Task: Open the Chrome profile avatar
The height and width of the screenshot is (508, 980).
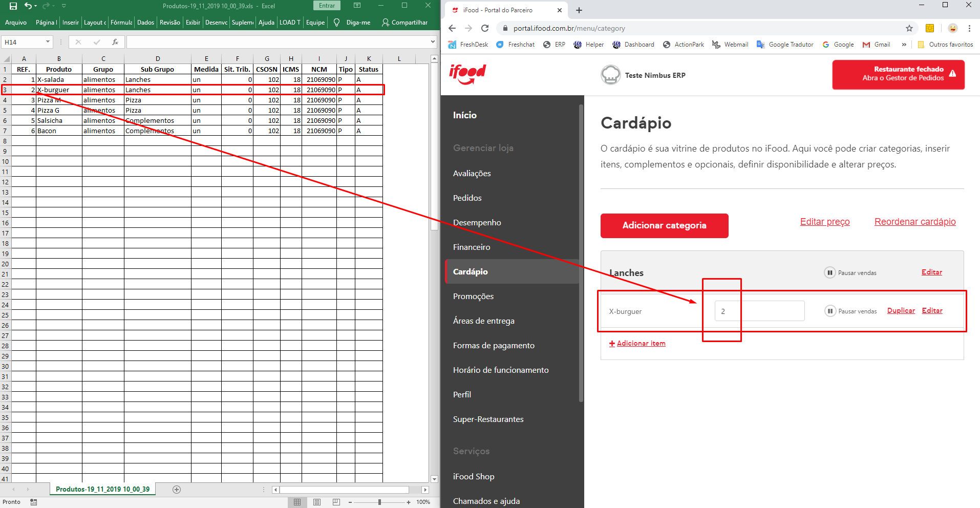Action: tap(952, 28)
